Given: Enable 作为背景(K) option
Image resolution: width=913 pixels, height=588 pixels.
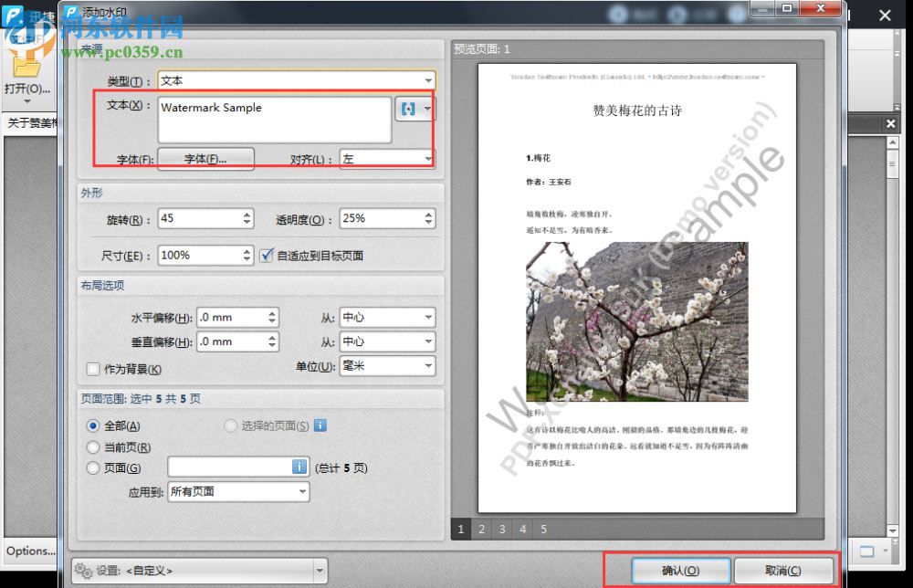Looking at the screenshot, I should (x=92, y=369).
